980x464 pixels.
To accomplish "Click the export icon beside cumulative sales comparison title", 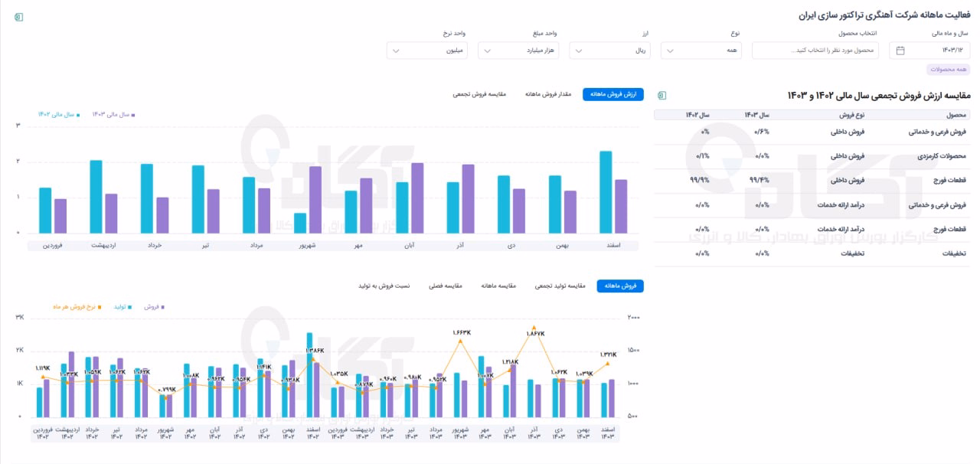I will [x=662, y=95].
